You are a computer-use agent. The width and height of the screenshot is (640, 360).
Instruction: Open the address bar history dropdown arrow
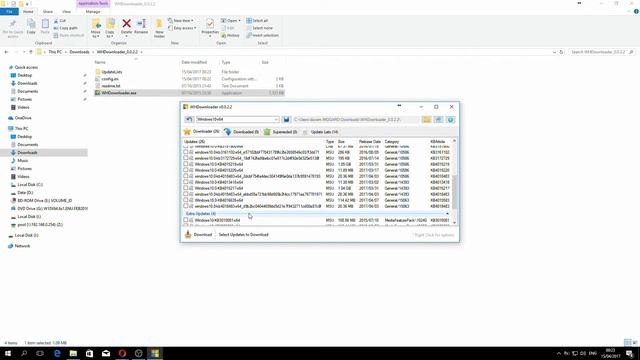[x=554, y=52]
